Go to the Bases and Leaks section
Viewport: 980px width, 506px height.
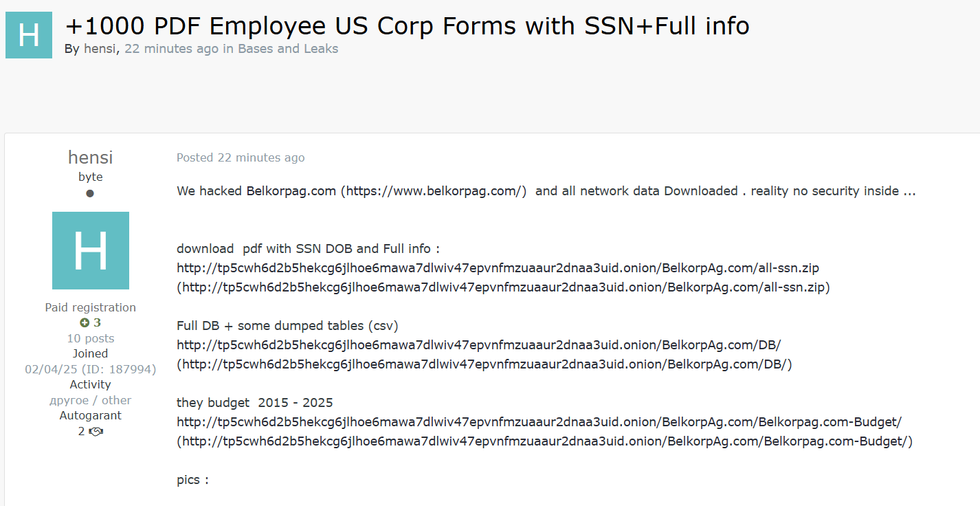pos(288,49)
